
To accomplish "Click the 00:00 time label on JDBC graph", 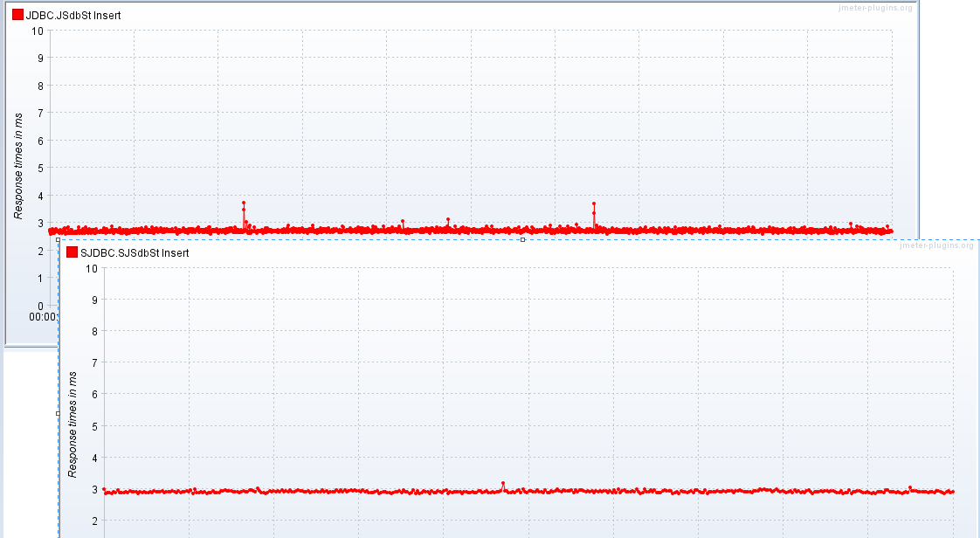I will coord(42,317).
